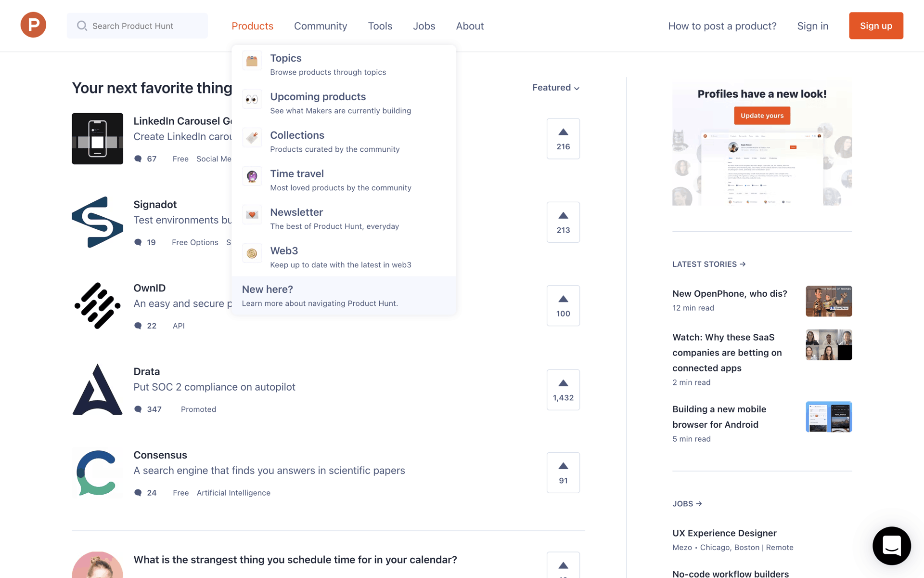924x578 pixels.
Task: Open Watch: Why these SaaS companies story
Action: pyautogui.click(x=727, y=353)
